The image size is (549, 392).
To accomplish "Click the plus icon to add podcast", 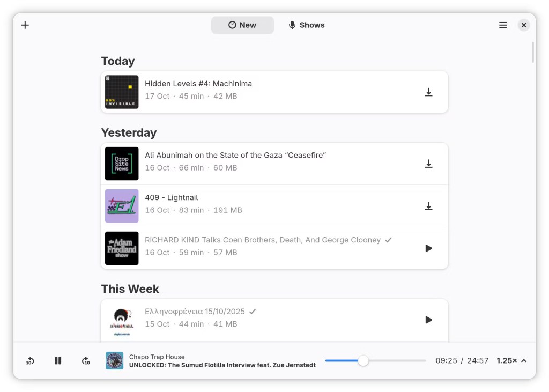I will point(25,25).
